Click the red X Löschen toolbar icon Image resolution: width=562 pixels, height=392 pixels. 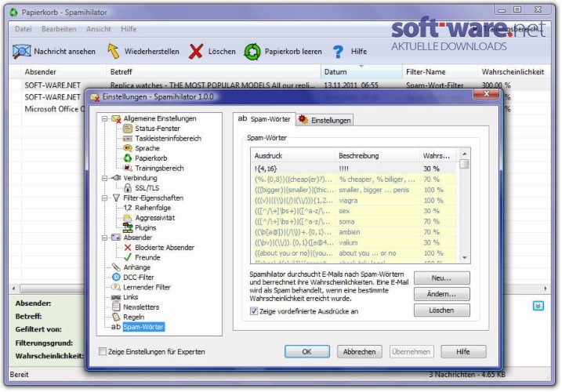[196, 51]
